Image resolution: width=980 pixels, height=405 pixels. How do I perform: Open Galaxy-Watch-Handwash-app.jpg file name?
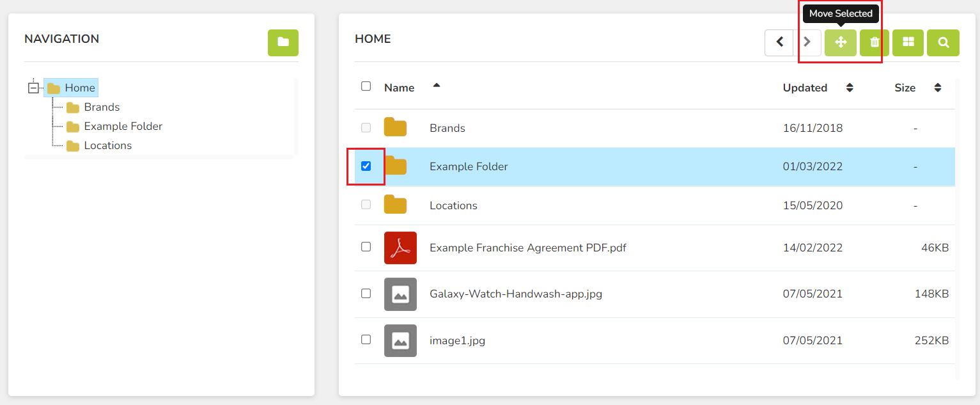pyautogui.click(x=516, y=294)
